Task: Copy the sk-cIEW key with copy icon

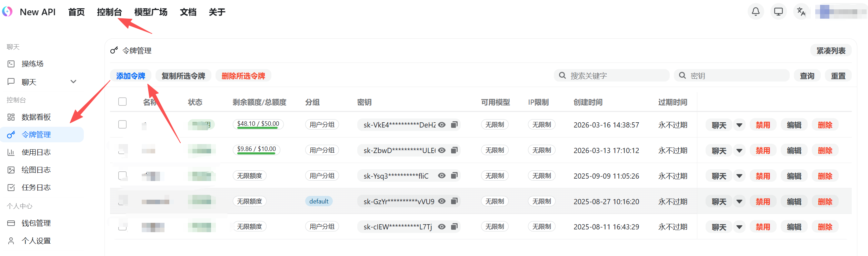Action: [x=454, y=227]
